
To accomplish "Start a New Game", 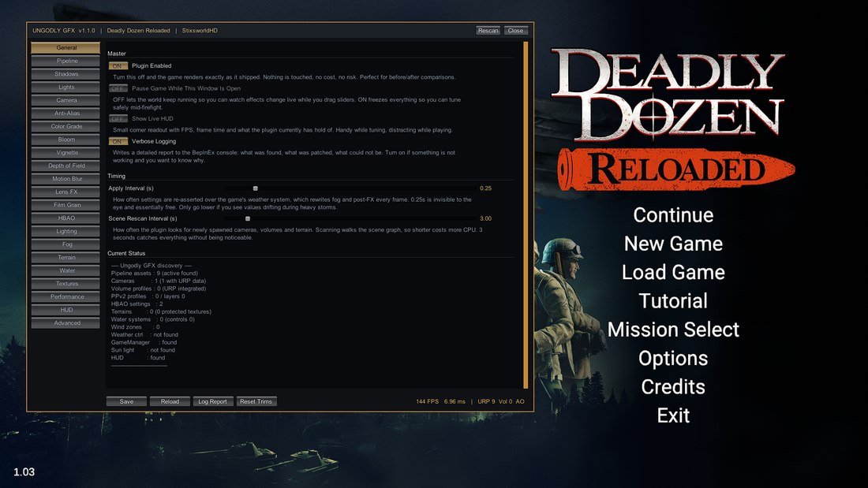I will [x=673, y=244].
